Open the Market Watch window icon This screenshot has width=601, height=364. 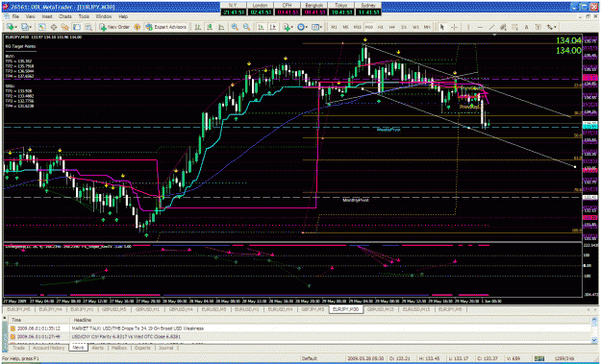[41, 27]
